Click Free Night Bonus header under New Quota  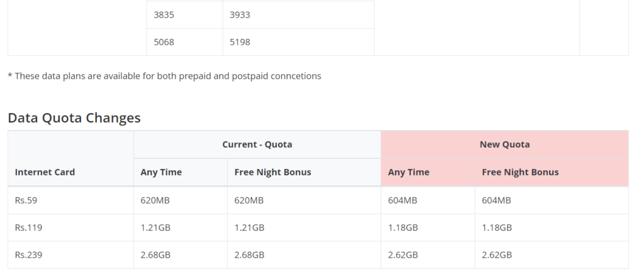point(552,172)
